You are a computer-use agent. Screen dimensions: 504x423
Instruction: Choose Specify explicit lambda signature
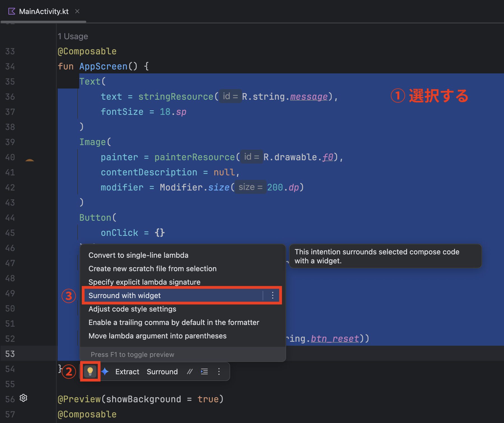point(144,282)
